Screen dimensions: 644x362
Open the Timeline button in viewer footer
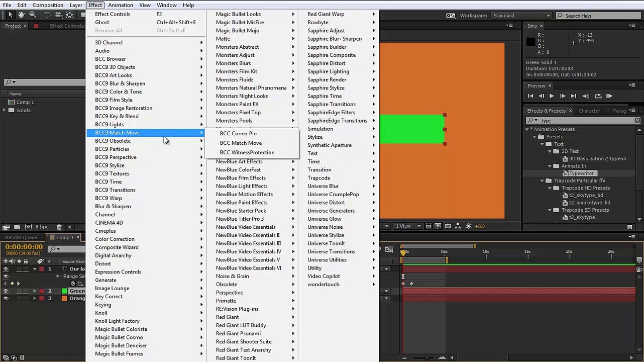coord(448,226)
